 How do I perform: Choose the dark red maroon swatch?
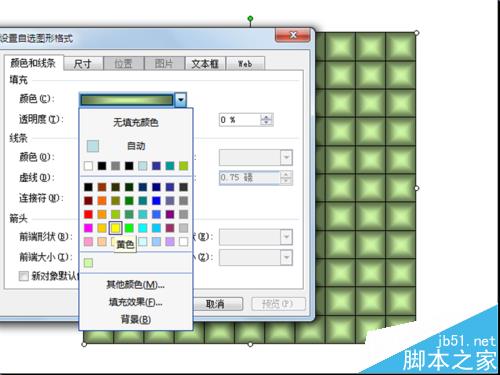(x=88, y=200)
